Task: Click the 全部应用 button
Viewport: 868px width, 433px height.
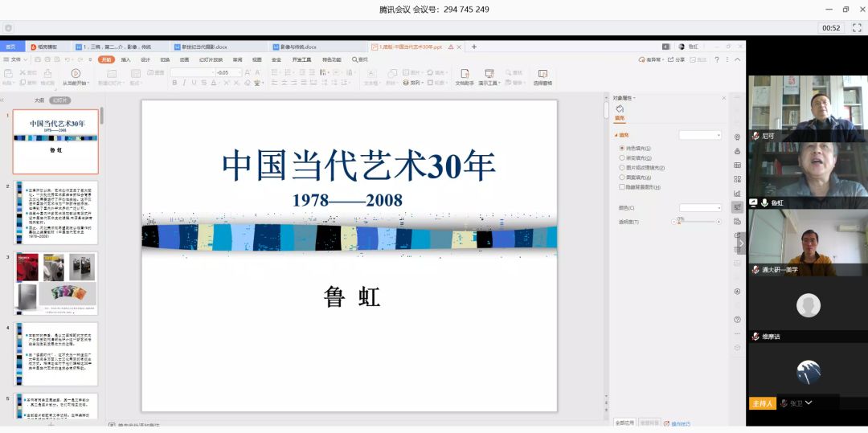Action: pos(624,423)
